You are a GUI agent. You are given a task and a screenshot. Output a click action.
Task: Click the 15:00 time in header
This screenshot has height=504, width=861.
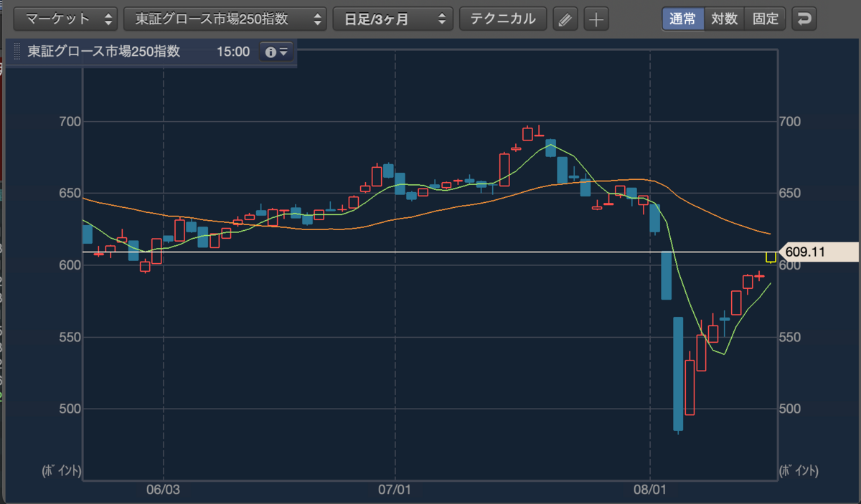pos(233,52)
